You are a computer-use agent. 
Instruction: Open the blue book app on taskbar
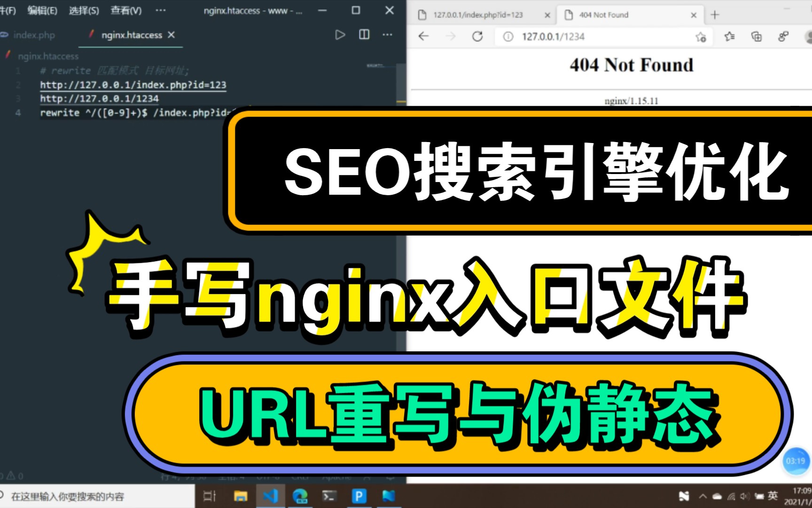coord(389,496)
